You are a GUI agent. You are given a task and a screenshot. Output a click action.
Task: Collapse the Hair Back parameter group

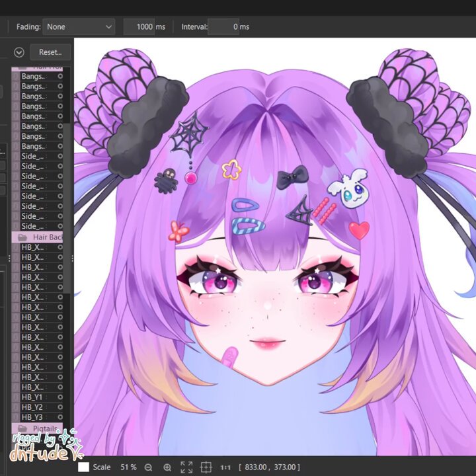[x=37, y=237]
